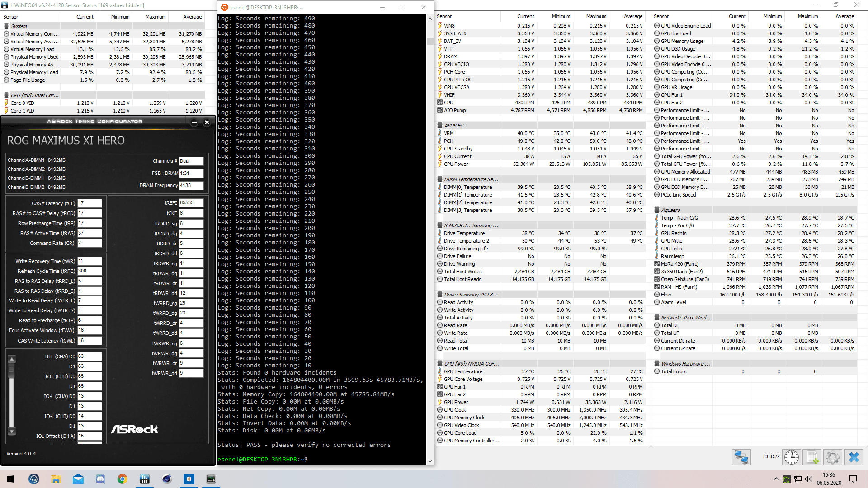This screenshot has width=868, height=488.
Task: Click the terminal scrollbar thumb
Action: coord(430,41)
